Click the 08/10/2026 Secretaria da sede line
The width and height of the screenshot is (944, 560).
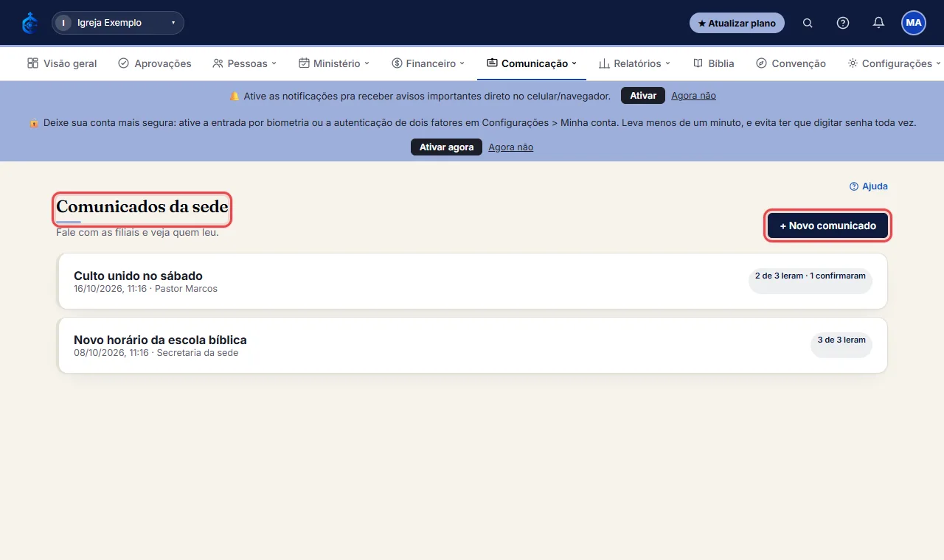tap(156, 353)
